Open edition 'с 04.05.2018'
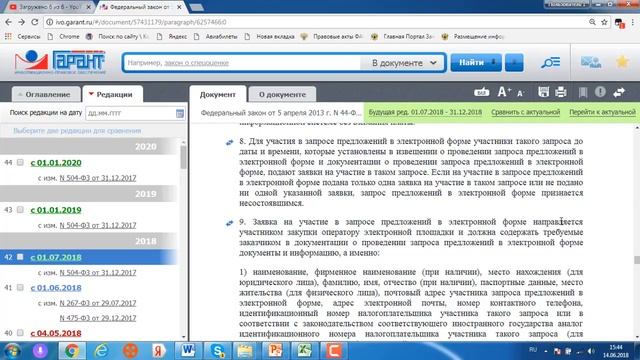 click(x=56, y=333)
